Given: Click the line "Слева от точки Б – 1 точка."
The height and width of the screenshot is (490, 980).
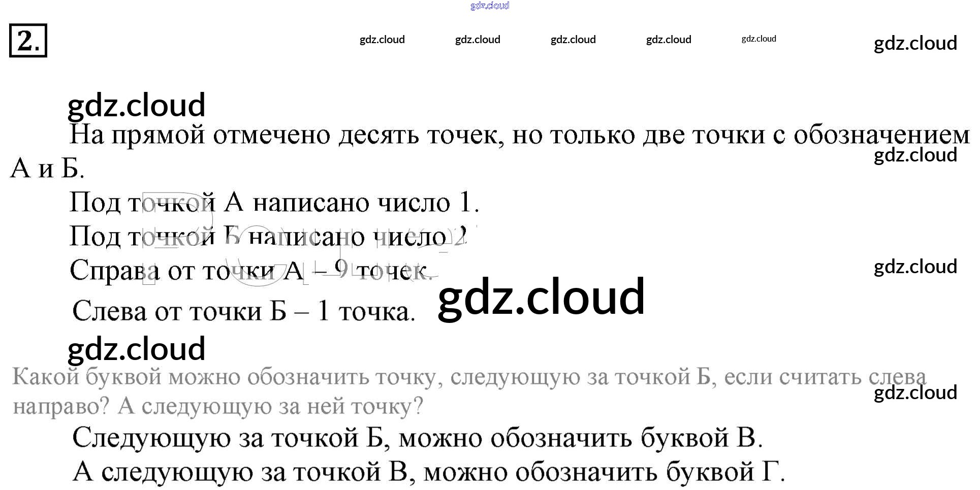Looking at the screenshot, I should [243, 311].
